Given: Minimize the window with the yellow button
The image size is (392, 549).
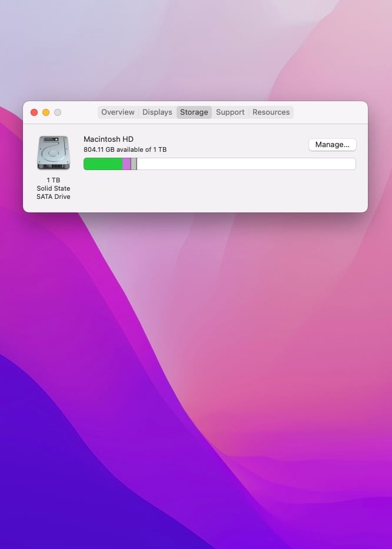Looking at the screenshot, I should [x=46, y=112].
